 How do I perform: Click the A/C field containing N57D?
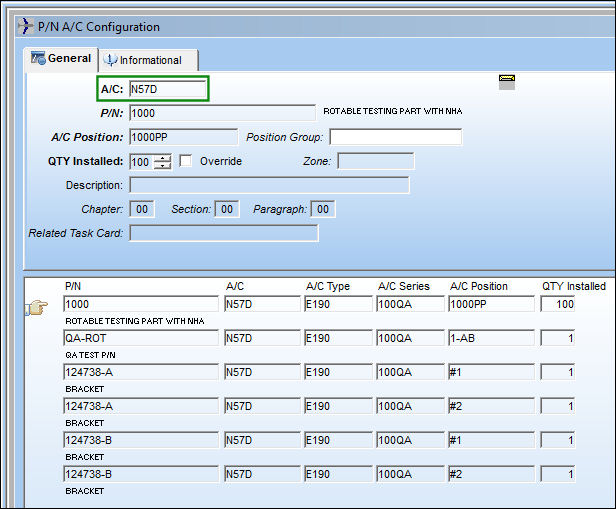(168, 89)
